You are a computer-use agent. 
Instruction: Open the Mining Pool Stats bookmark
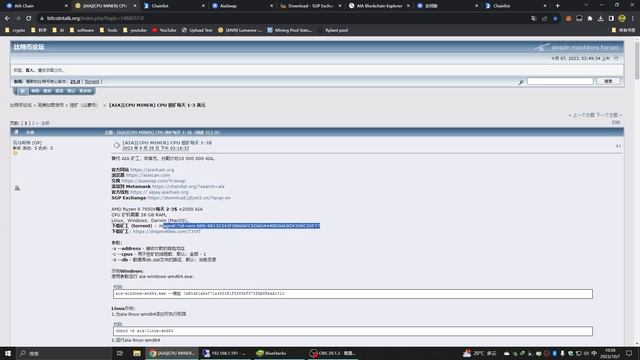click(290, 30)
